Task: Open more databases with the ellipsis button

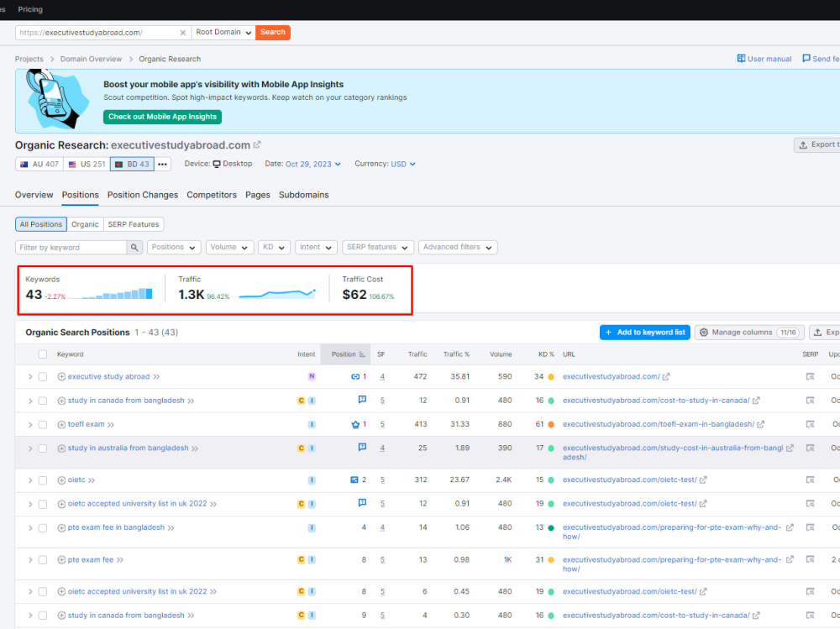Action: [x=162, y=164]
